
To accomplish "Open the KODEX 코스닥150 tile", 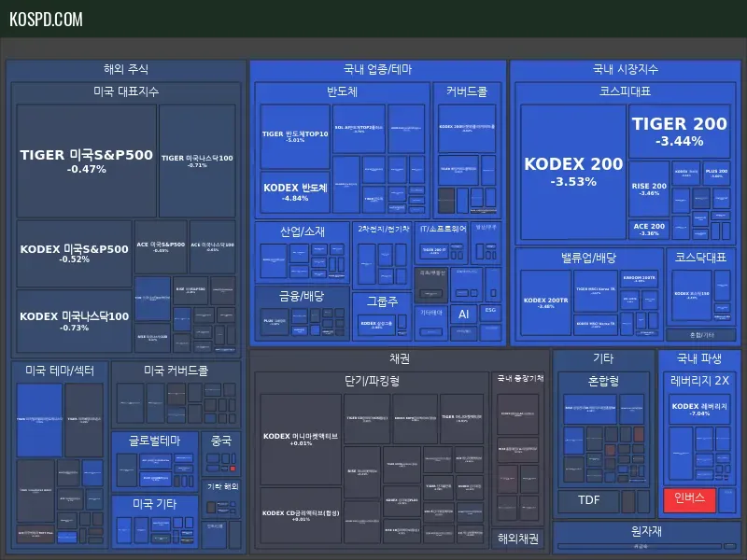I will 692,295.
